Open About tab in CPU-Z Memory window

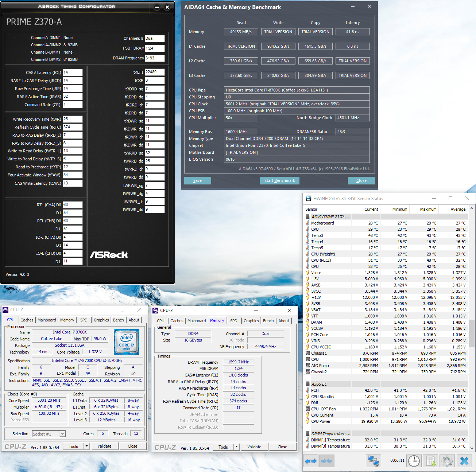pos(284,321)
